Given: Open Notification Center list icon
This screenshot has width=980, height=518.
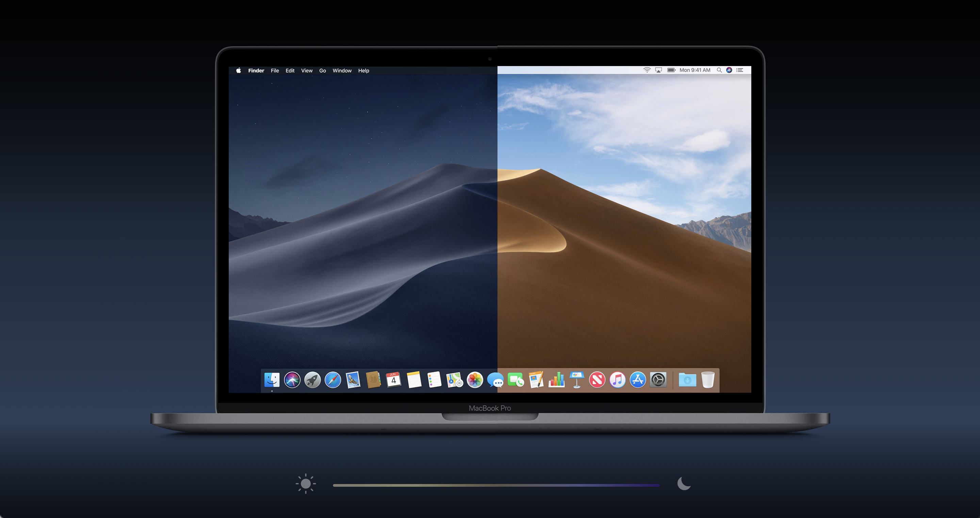Looking at the screenshot, I should tap(740, 70).
